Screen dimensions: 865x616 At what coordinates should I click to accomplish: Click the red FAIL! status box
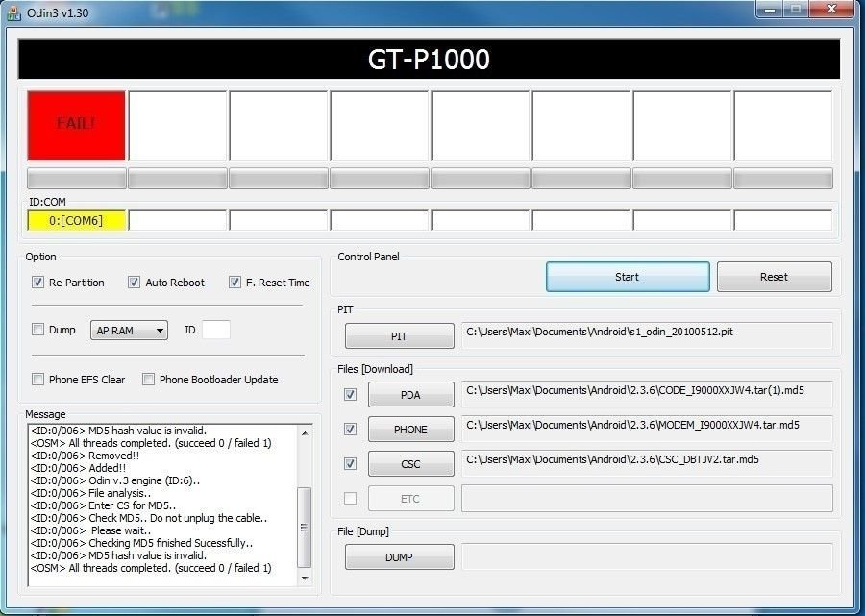[77, 126]
